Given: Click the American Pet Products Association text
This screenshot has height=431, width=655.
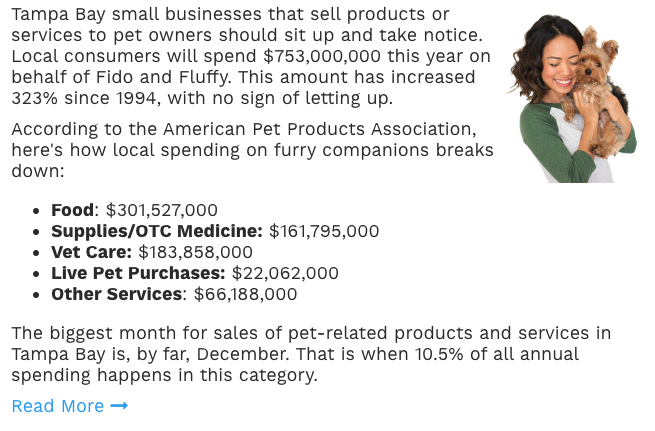Looking at the screenshot, I should 320,129.
